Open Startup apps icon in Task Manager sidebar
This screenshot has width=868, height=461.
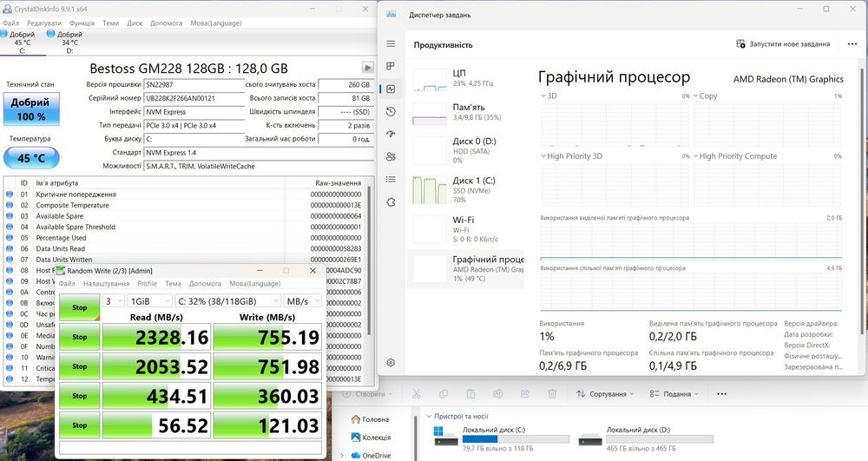[x=391, y=134]
